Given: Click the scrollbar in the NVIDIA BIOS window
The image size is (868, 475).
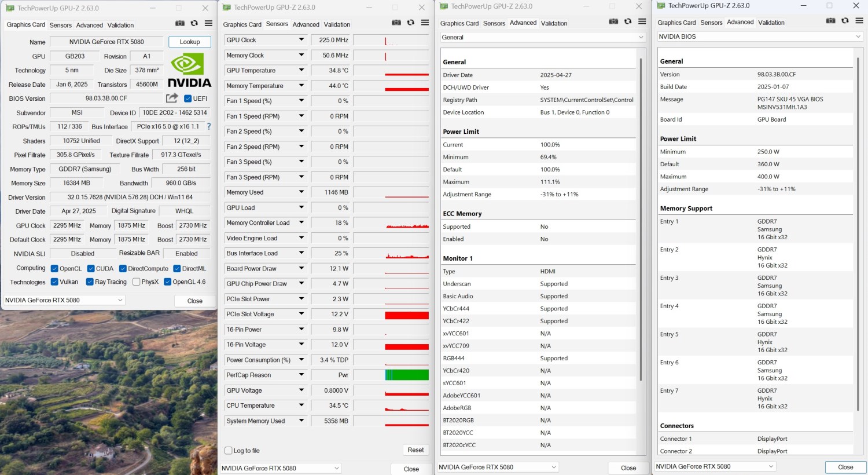Looking at the screenshot, I should click(858, 233).
